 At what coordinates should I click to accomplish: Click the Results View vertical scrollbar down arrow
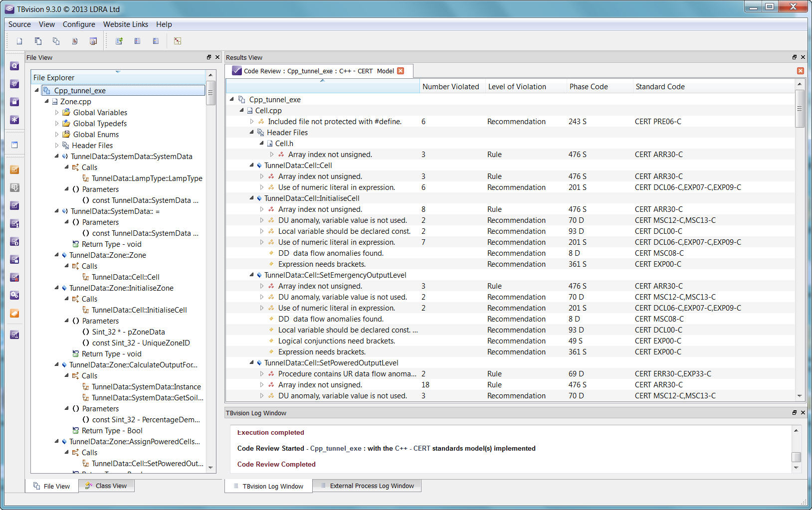[x=800, y=396]
